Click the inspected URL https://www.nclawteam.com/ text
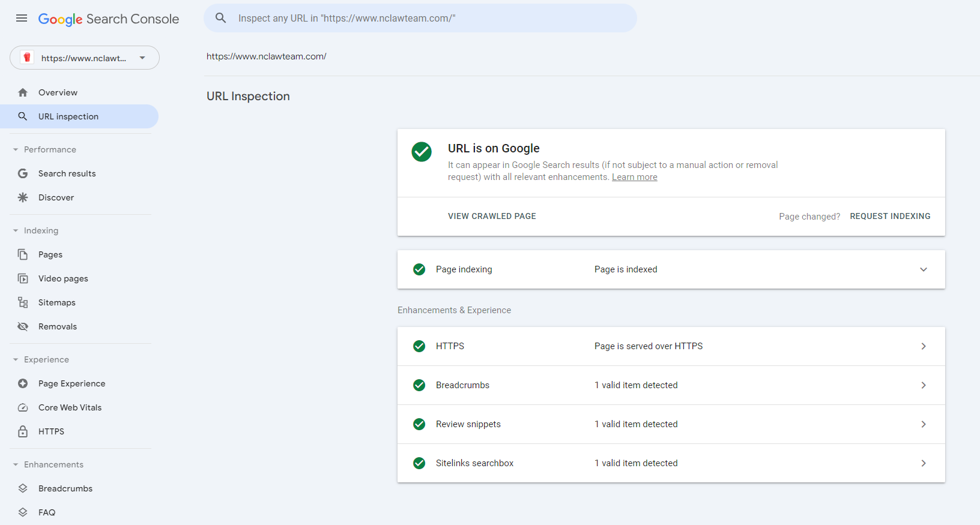980x525 pixels. [x=267, y=56]
